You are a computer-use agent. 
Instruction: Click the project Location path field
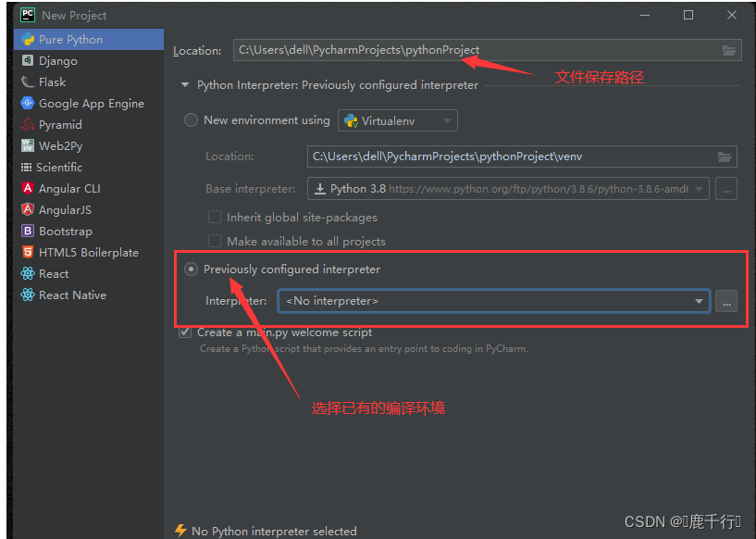pos(487,50)
